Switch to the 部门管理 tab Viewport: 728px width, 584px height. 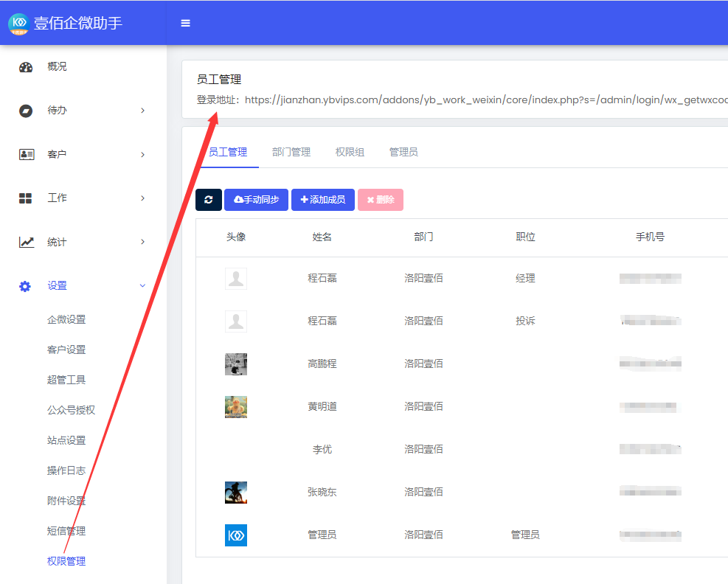point(291,152)
